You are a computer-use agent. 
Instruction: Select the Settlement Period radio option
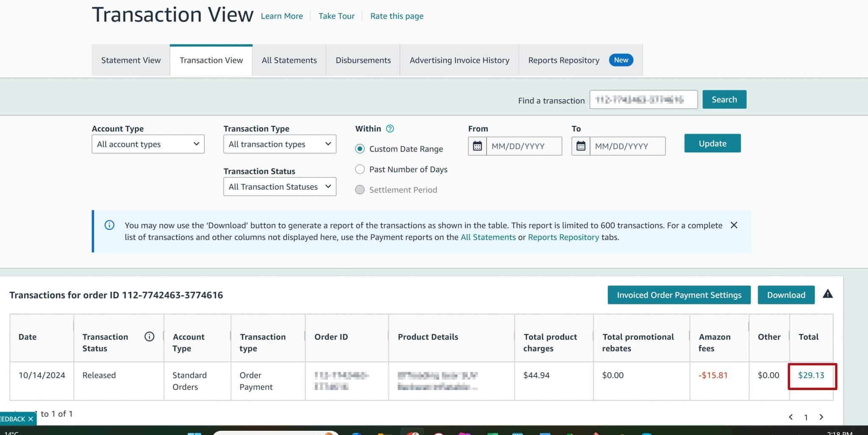(360, 190)
